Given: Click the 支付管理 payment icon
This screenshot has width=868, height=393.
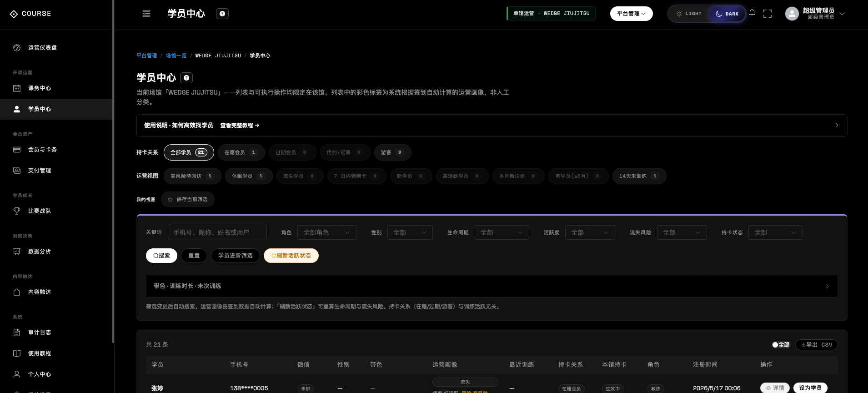Looking at the screenshot, I should pos(17,171).
